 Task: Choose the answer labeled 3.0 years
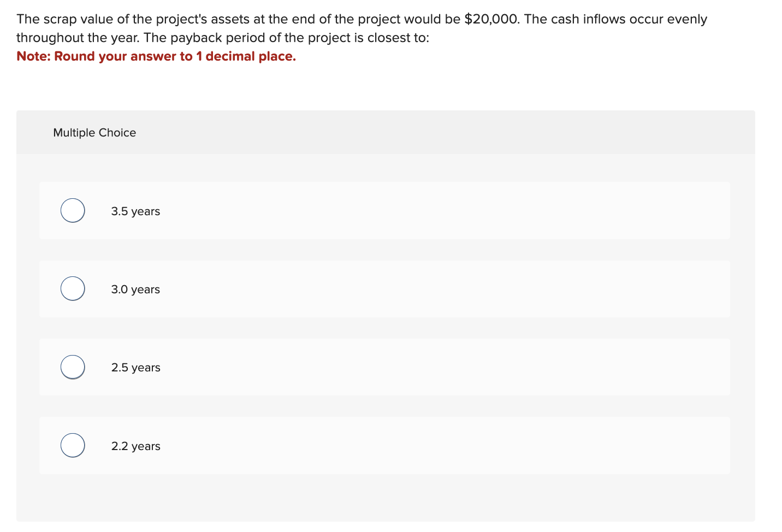tap(135, 289)
